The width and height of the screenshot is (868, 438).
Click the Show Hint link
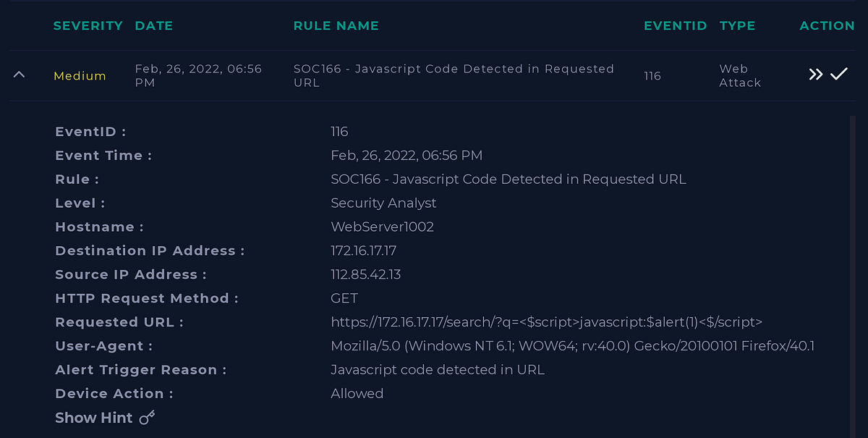[x=94, y=418]
